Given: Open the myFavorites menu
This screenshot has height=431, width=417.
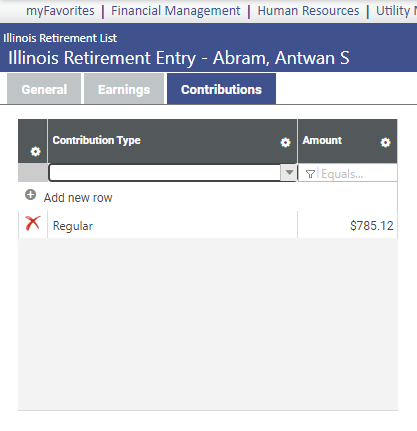Looking at the screenshot, I should (x=60, y=11).
